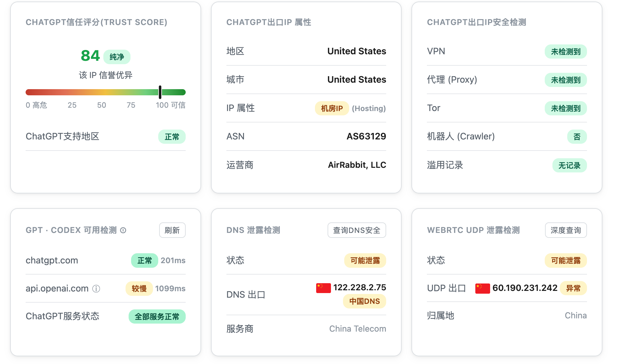
Task: Click the VPN 未检测到 badge
Action: [566, 52]
